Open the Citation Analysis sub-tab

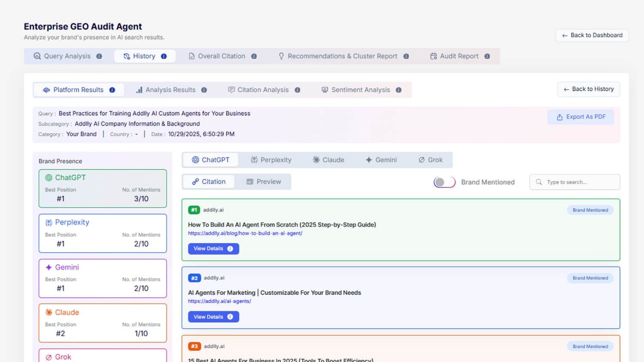[264, 90]
